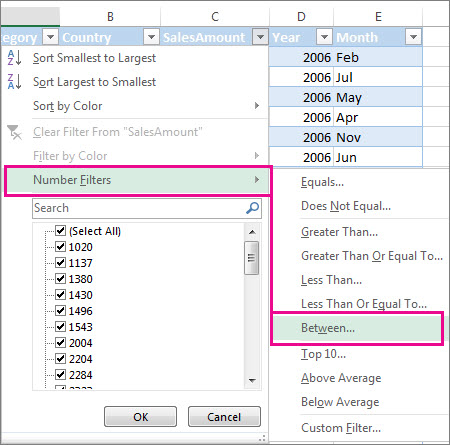The width and height of the screenshot is (450, 445).
Task: Open the Month column filter dropdown
Action: click(x=413, y=37)
